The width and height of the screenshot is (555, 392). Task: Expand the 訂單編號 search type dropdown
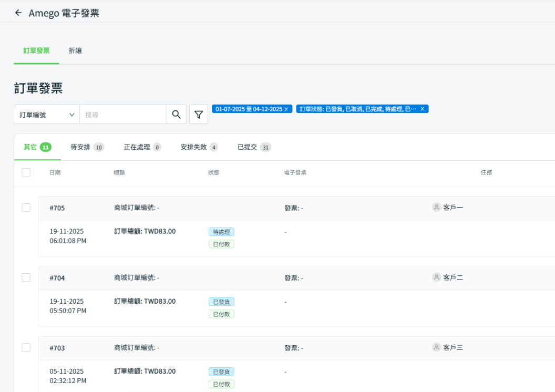(47, 115)
